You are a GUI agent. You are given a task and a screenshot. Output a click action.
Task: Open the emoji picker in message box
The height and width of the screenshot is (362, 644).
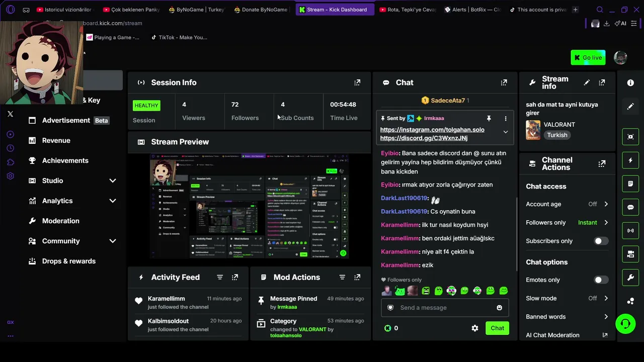point(500,308)
